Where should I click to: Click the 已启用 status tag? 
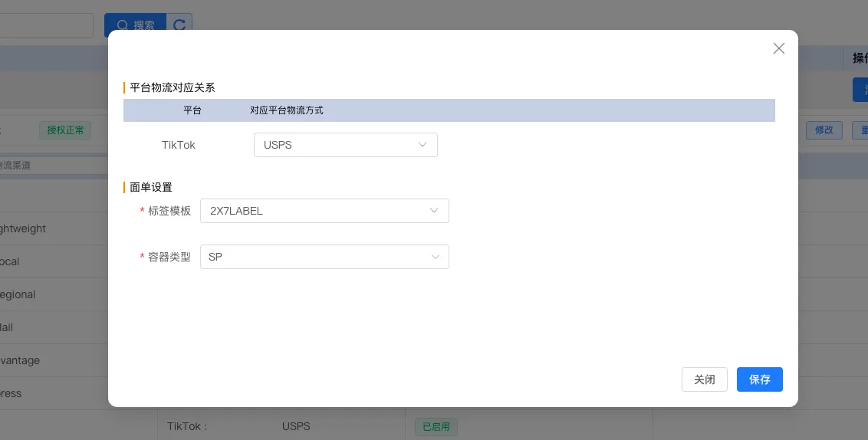coord(436,427)
